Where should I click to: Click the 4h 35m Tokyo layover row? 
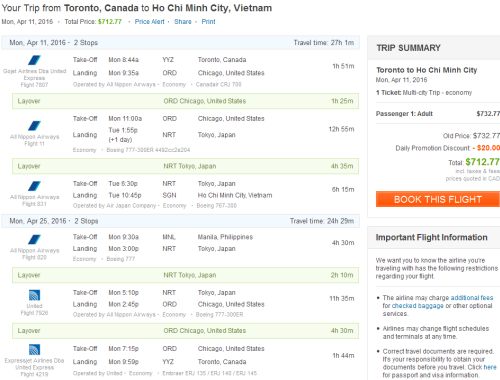tap(185, 166)
